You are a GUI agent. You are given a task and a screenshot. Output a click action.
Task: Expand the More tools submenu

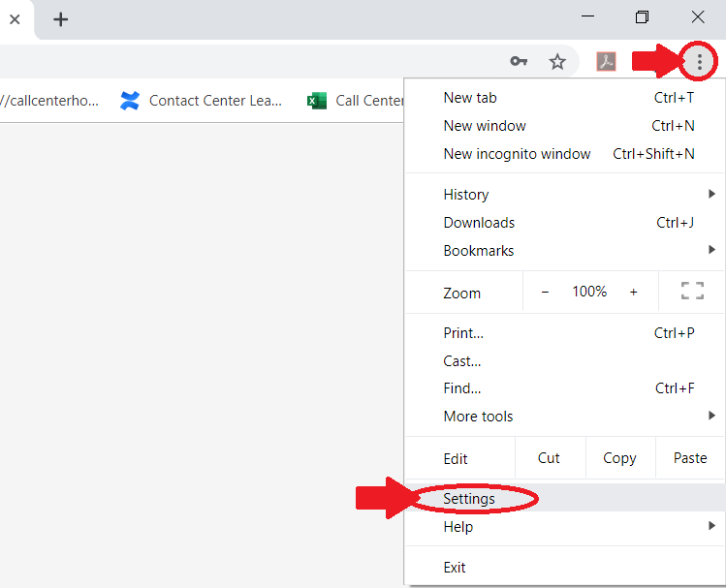click(565, 416)
